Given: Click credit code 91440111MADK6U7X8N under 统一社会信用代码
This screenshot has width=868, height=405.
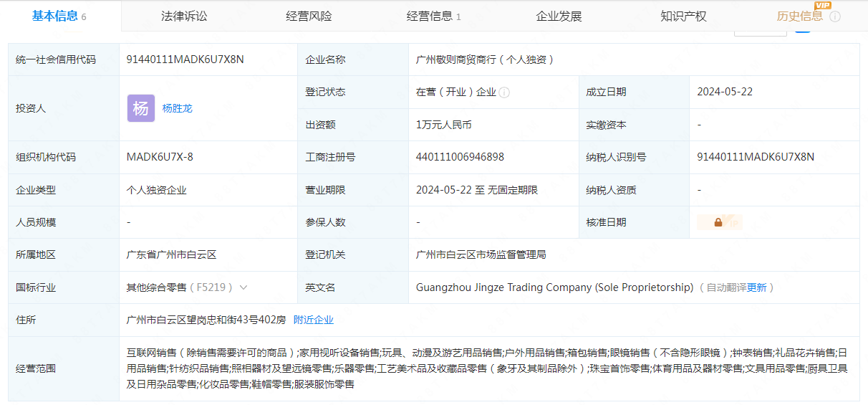Looking at the screenshot, I should (x=185, y=59).
